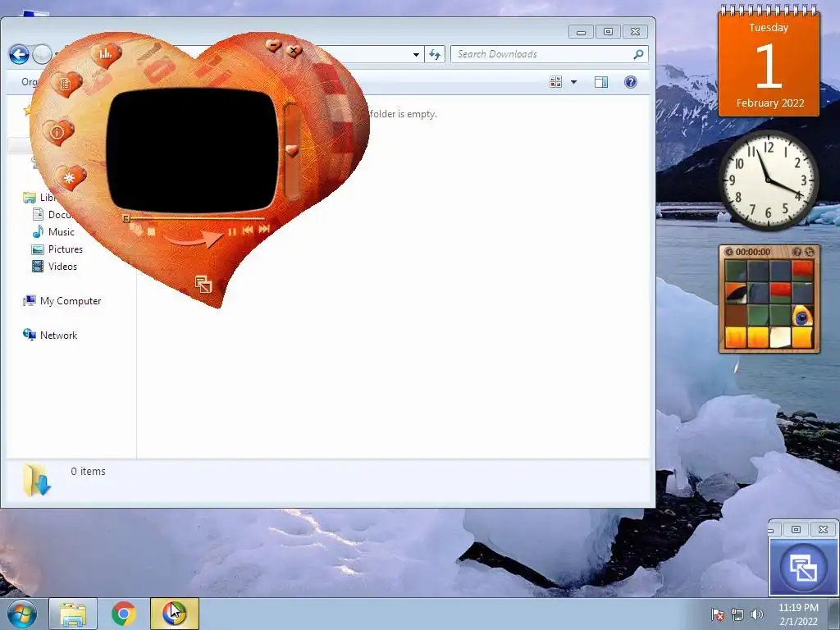Click the Show desktop button
Viewport: 840px width, 630px height.
click(x=834, y=614)
